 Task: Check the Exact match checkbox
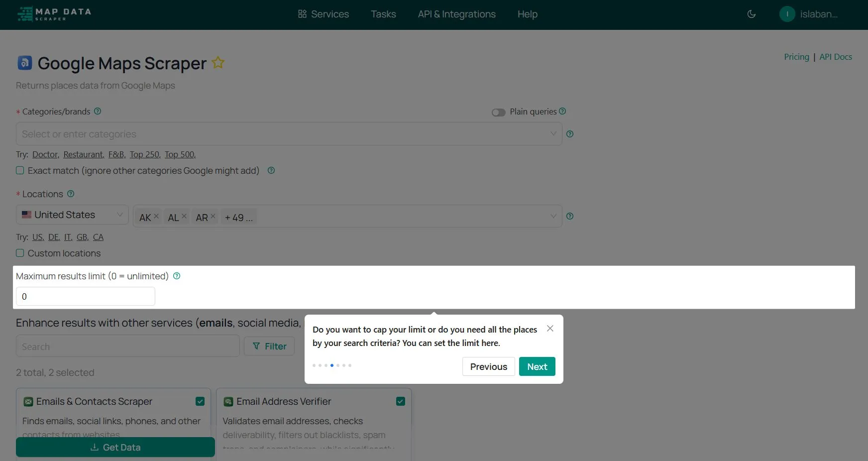click(20, 170)
